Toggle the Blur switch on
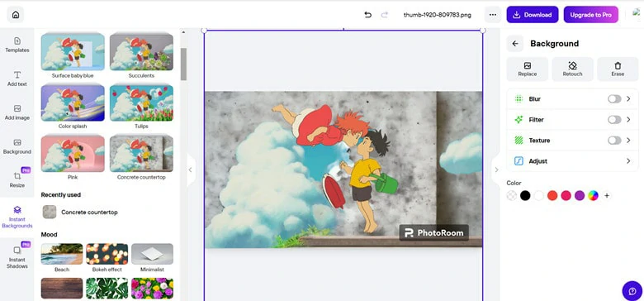 (x=614, y=98)
